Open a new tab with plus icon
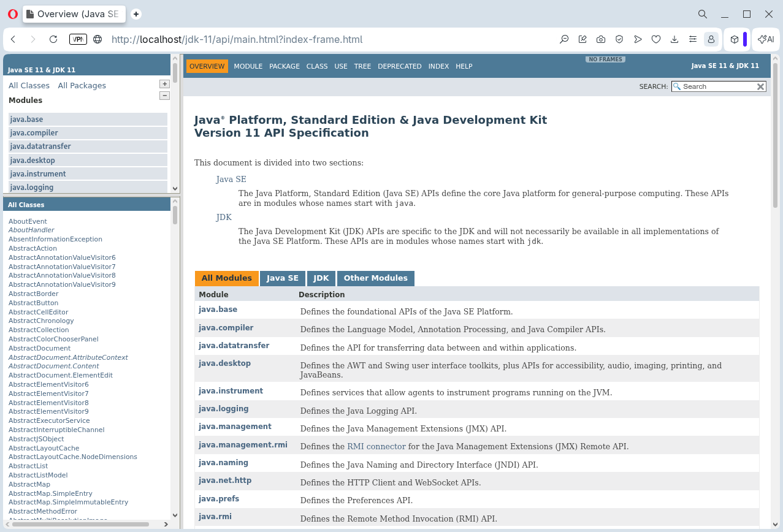 [x=136, y=13]
